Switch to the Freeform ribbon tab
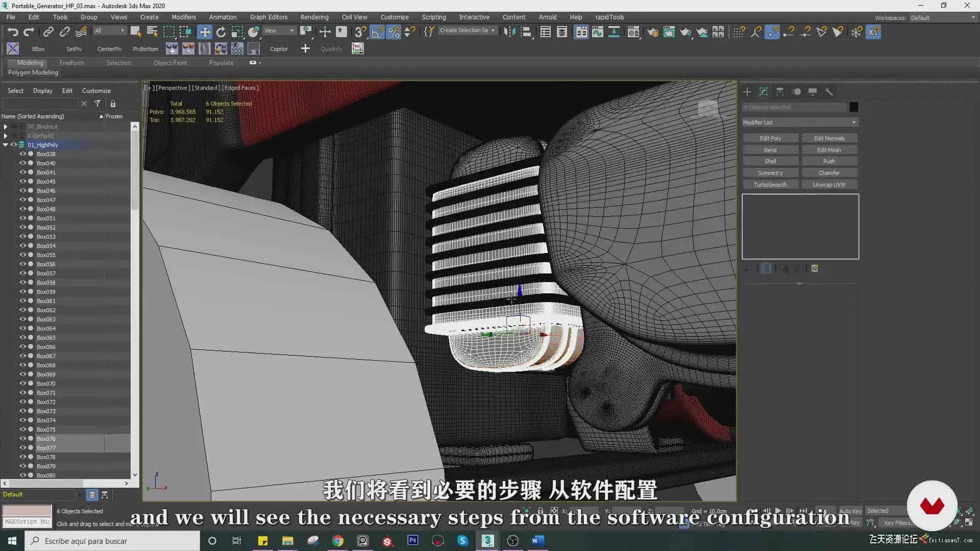 (71, 62)
